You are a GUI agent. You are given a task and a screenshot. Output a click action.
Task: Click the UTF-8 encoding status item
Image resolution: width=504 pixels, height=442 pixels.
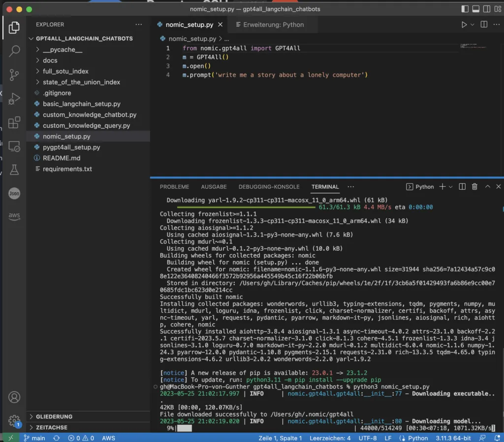point(367,438)
